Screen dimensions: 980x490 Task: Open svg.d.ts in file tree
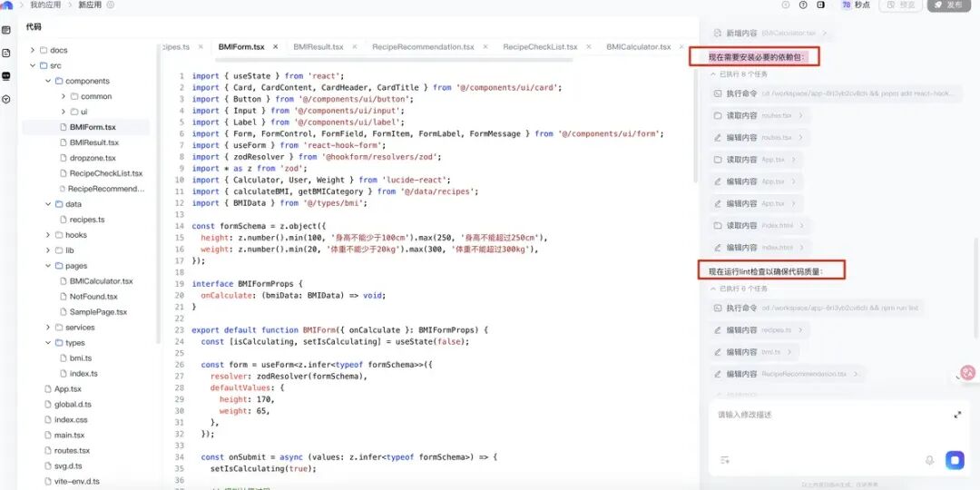click(68, 466)
